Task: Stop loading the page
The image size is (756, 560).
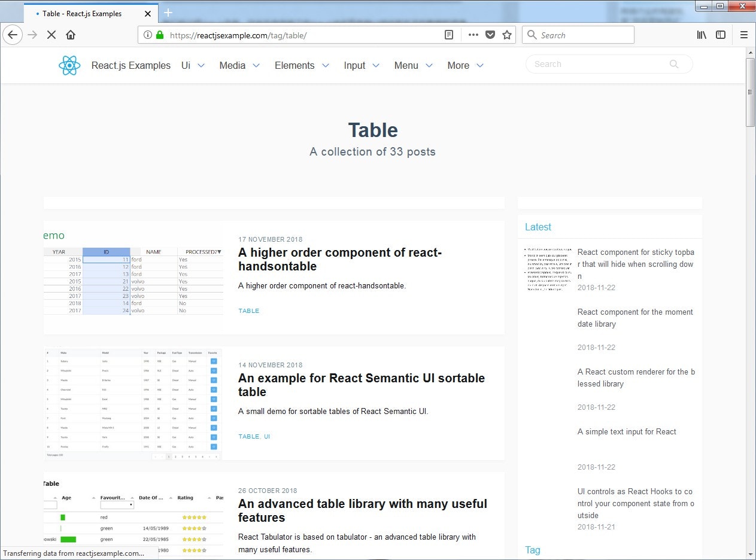Action: (51, 35)
